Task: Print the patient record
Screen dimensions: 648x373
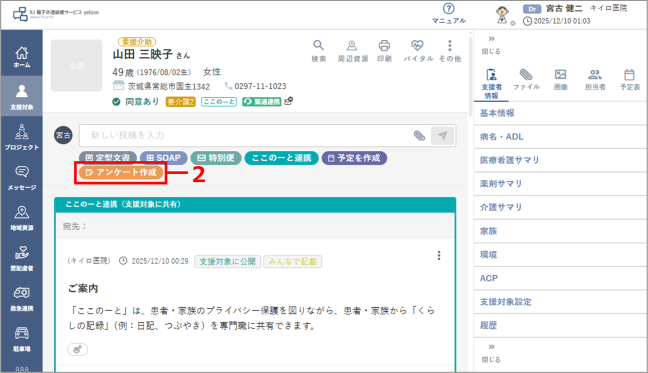Action: pyautogui.click(x=384, y=51)
